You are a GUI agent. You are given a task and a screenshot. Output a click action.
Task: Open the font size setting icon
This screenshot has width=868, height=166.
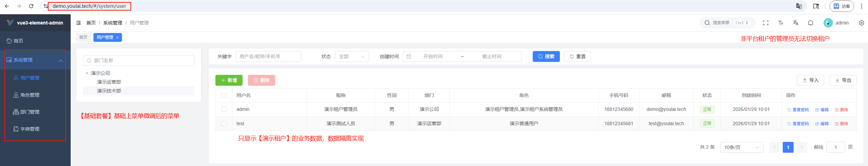[781, 23]
